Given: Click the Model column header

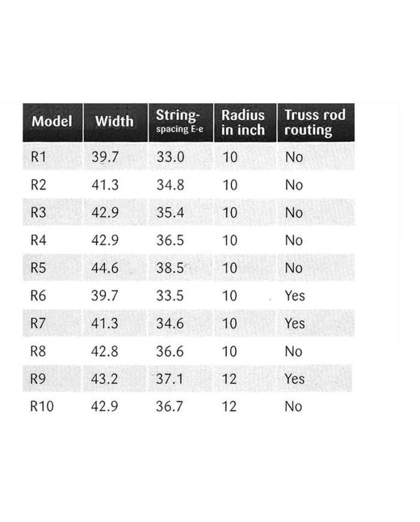Looking at the screenshot, I should click(x=52, y=122).
